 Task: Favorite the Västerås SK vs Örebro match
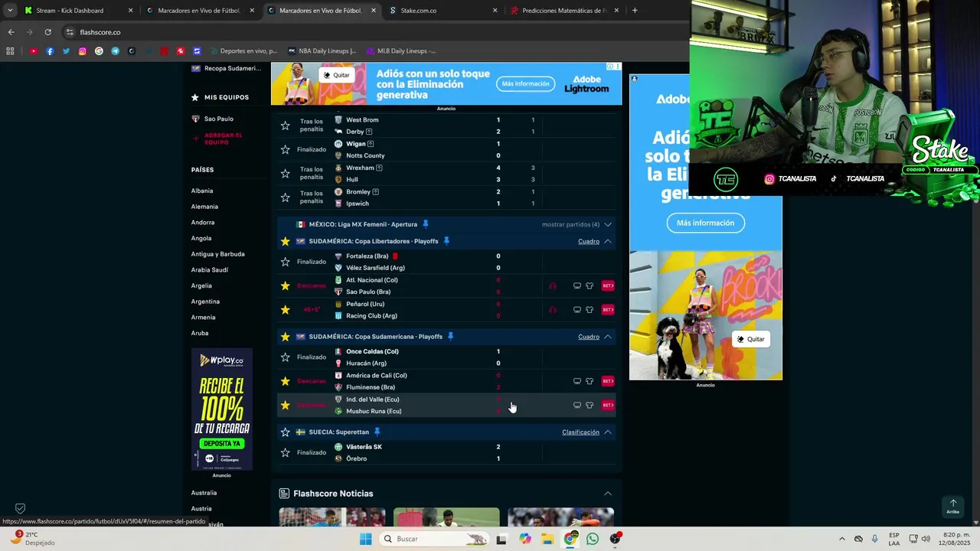[x=286, y=452]
